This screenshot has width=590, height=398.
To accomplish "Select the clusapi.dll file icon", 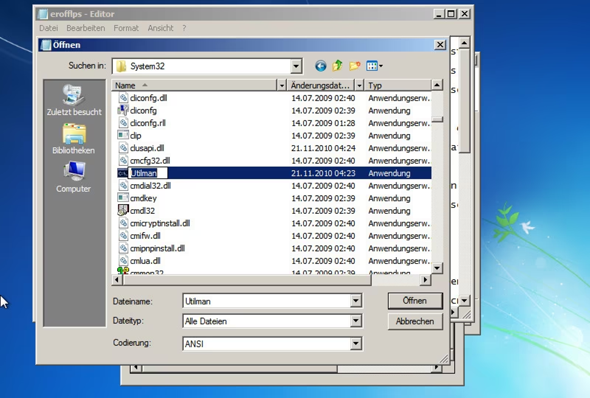I will pos(123,148).
